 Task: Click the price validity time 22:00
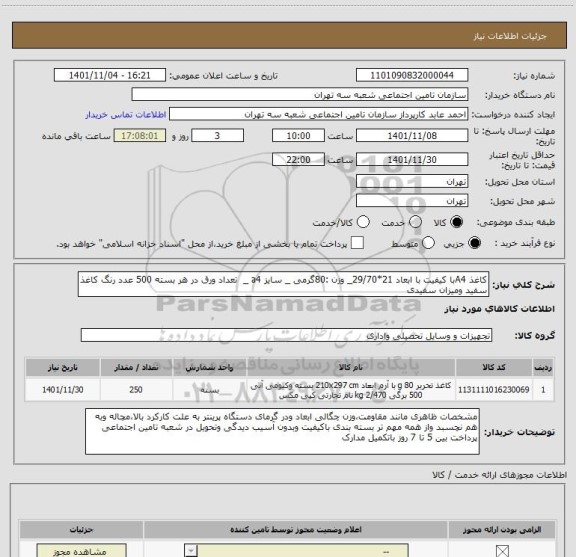point(298,160)
